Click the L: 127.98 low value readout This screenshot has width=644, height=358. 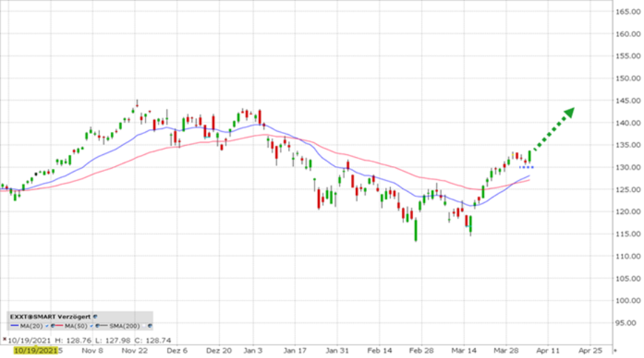tap(113, 341)
